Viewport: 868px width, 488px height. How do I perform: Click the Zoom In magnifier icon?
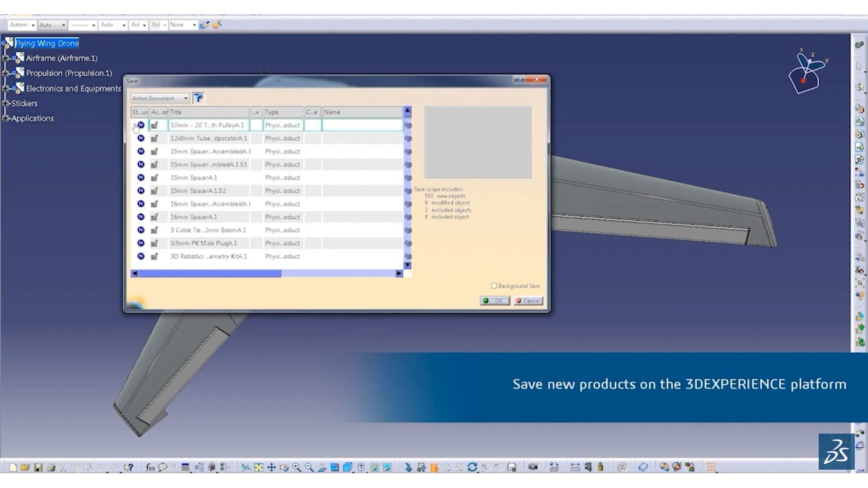click(297, 467)
